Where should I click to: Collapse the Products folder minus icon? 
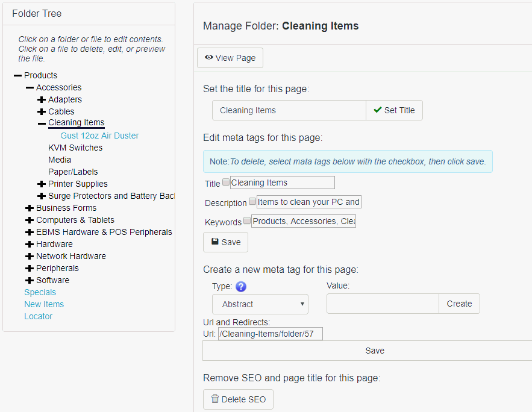17,76
